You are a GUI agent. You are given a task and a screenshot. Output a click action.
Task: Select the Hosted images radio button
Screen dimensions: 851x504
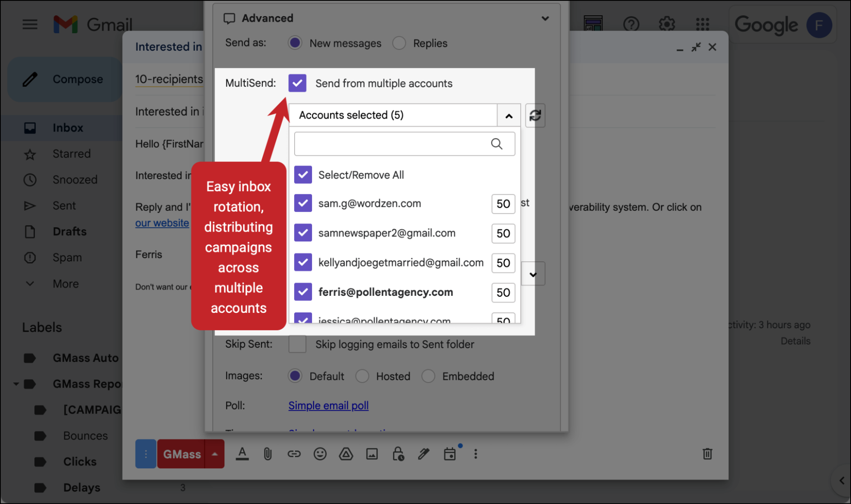click(362, 376)
